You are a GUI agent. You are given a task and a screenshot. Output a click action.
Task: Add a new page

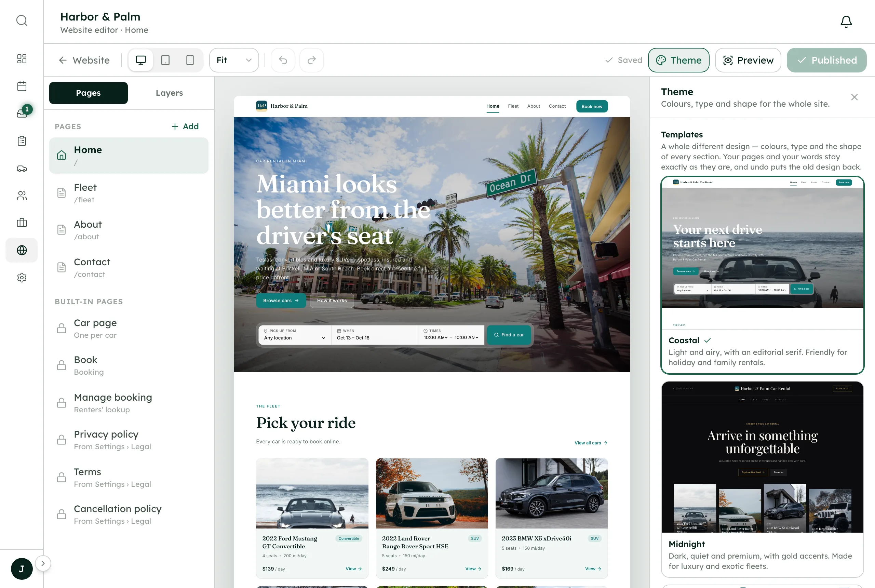coord(185,126)
